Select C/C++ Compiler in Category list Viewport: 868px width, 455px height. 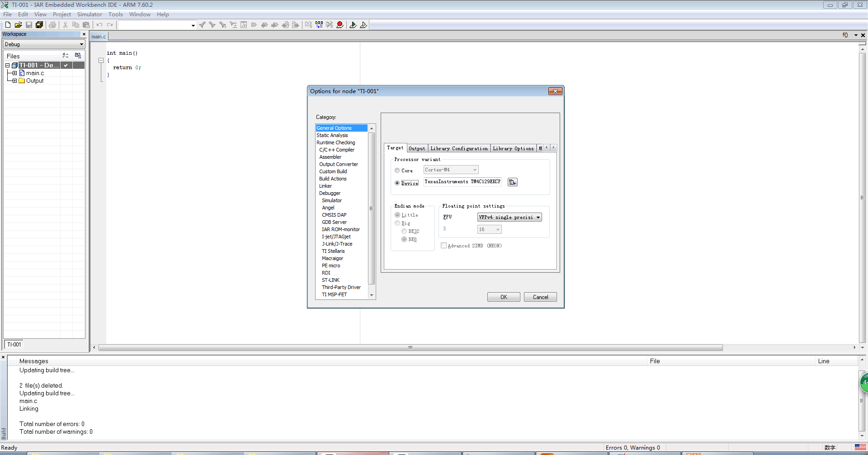click(337, 150)
